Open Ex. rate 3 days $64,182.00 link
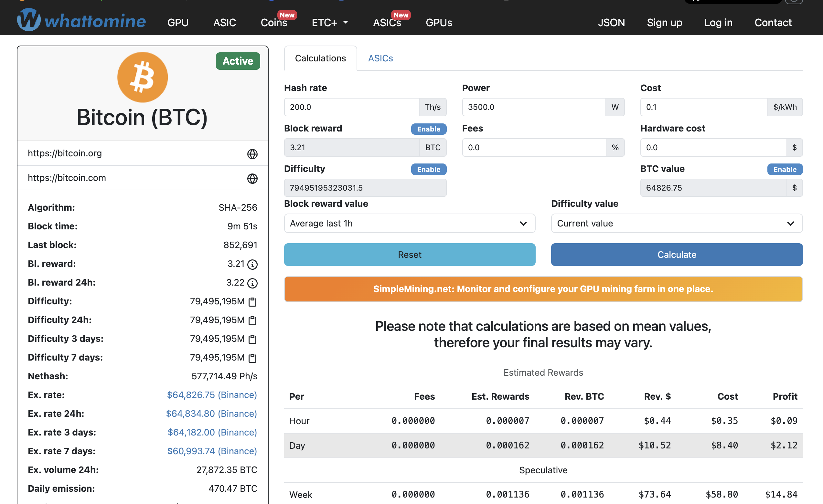Image resolution: width=823 pixels, height=504 pixels. point(212,432)
